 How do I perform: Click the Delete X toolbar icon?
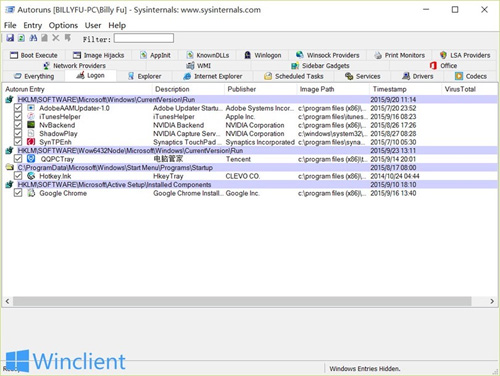56,38
